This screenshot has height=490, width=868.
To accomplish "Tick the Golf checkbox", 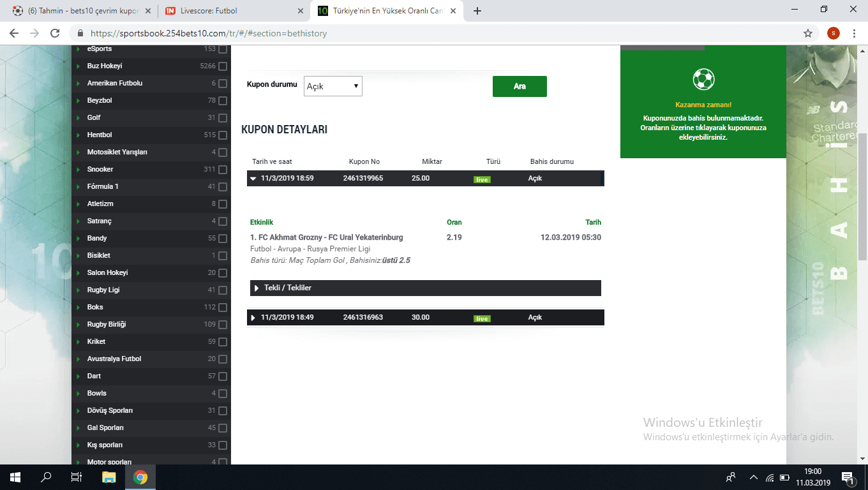I will tap(223, 118).
